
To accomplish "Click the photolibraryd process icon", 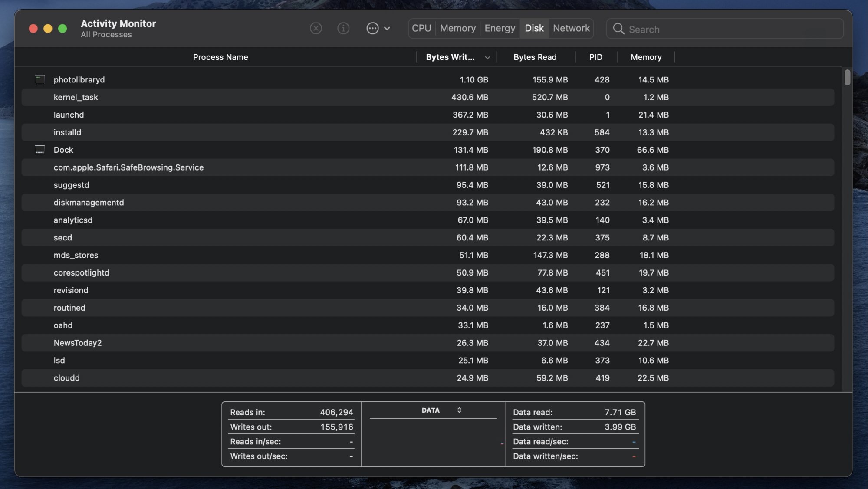I will click(40, 80).
